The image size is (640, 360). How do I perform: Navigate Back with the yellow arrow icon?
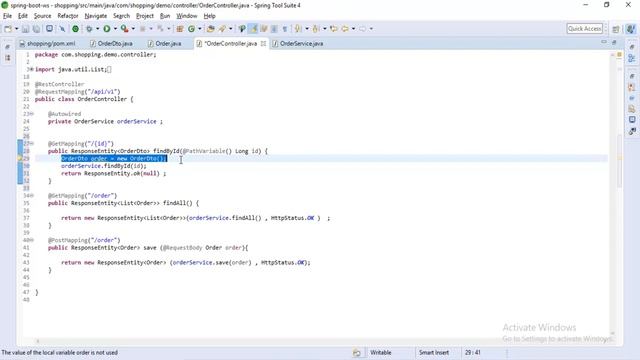click(x=345, y=29)
